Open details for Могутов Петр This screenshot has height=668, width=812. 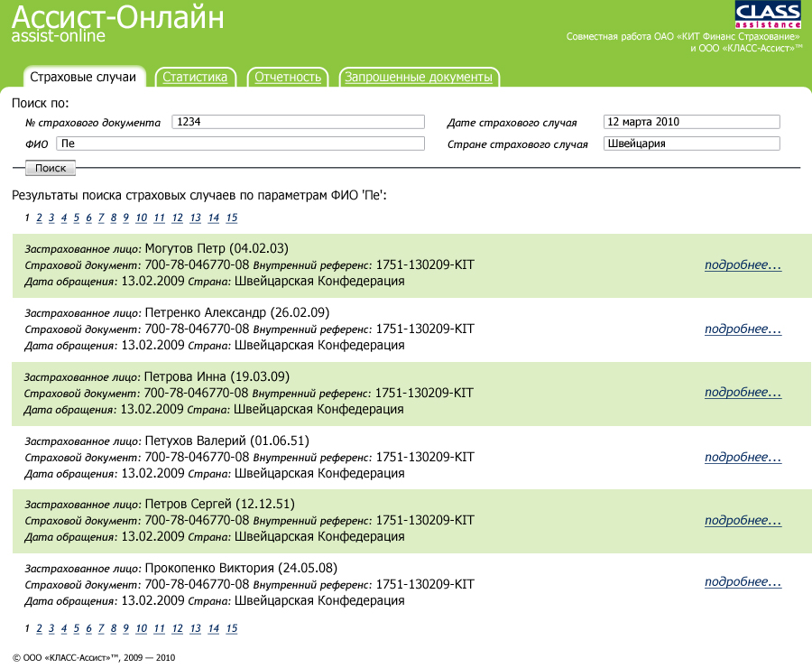pyautogui.click(x=743, y=265)
